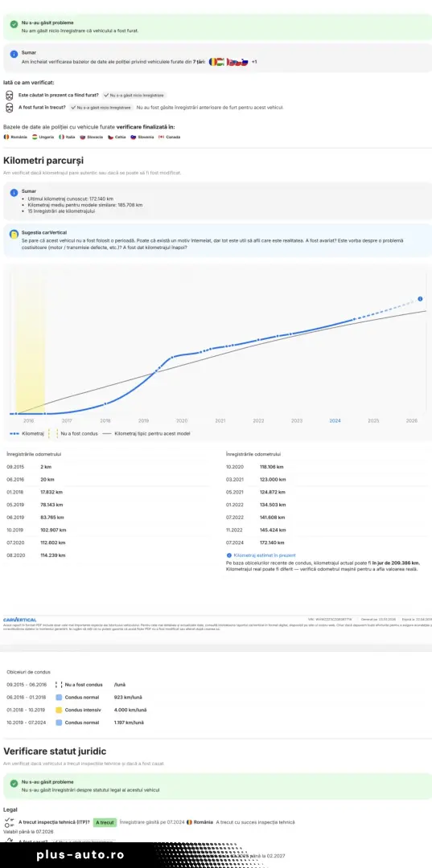The image size is (432, 868).
Task: Click the thief icon beside "A fost furat în trecut?"
Action: click(9, 108)
